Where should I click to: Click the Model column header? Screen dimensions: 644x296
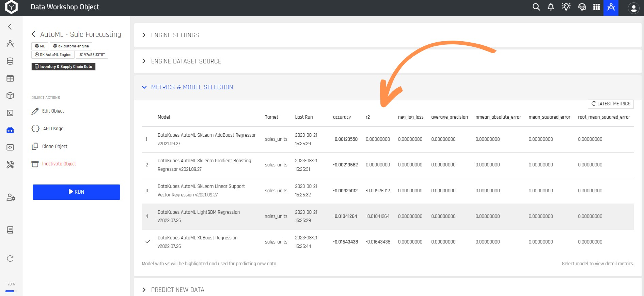pos(164,117)
